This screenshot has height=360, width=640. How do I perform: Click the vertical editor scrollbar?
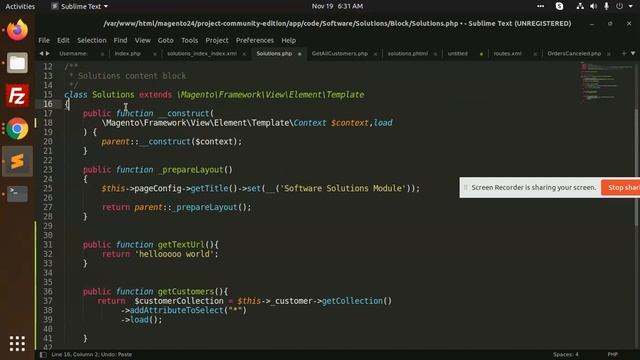click(x=637, y=167)
